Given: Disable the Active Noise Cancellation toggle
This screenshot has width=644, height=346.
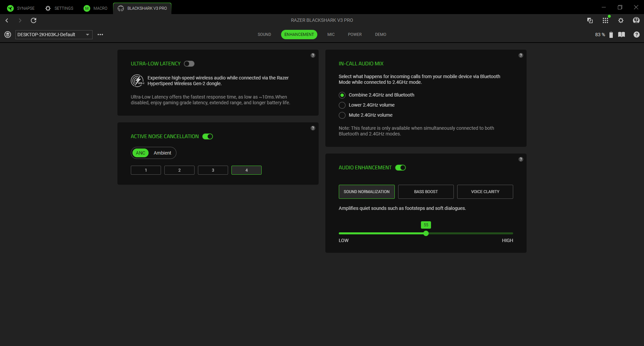Looking at the screenshot, I should click(208, 136).
